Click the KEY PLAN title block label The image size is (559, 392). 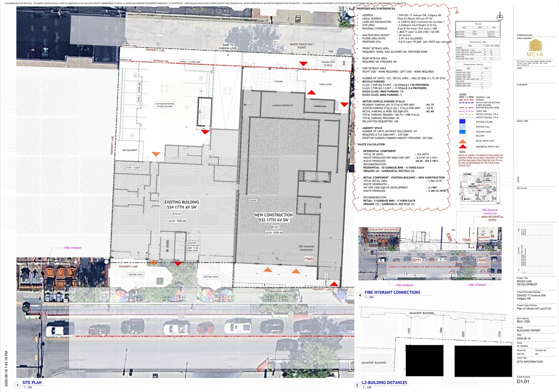point(523,188)
